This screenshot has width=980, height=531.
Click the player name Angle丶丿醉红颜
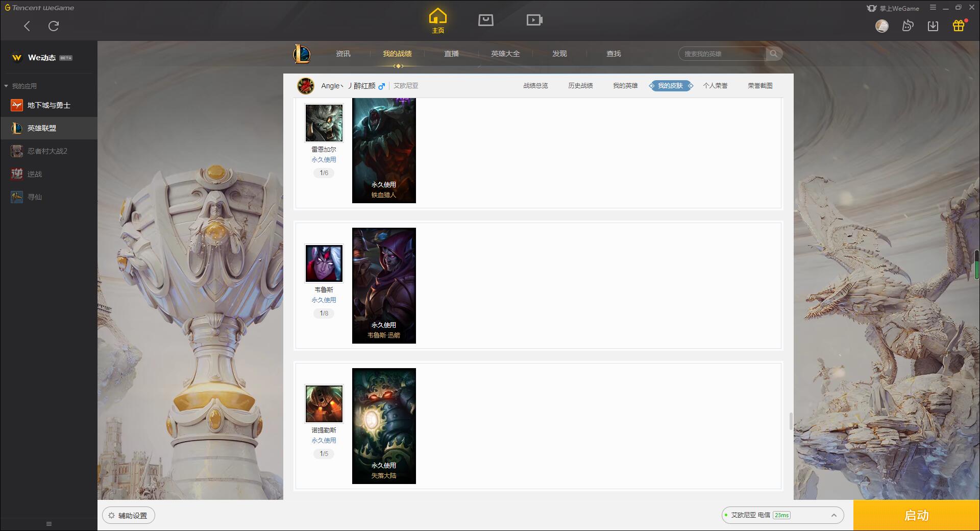(x=348, y=86)
